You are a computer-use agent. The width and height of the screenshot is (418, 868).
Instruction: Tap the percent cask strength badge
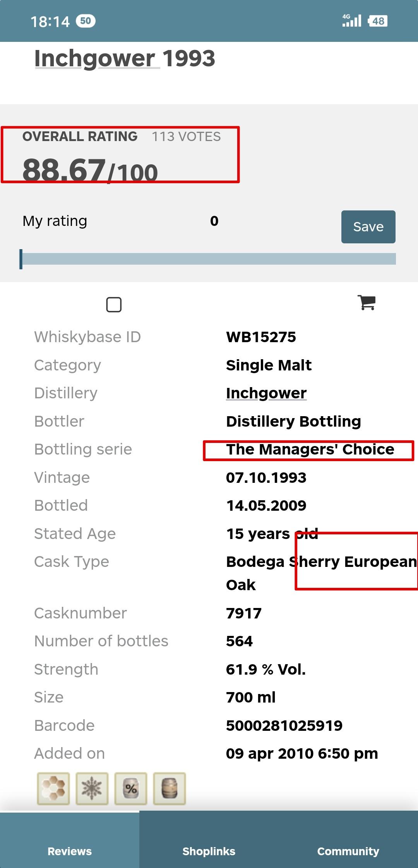(x=131, y=789)
